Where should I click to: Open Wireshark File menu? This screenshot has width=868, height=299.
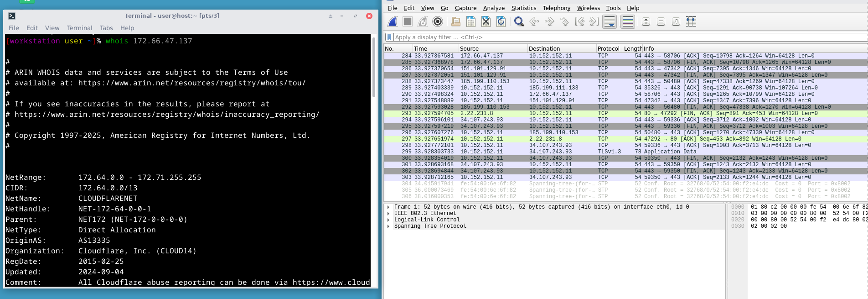pyautogui.click(x=393, y=8)
